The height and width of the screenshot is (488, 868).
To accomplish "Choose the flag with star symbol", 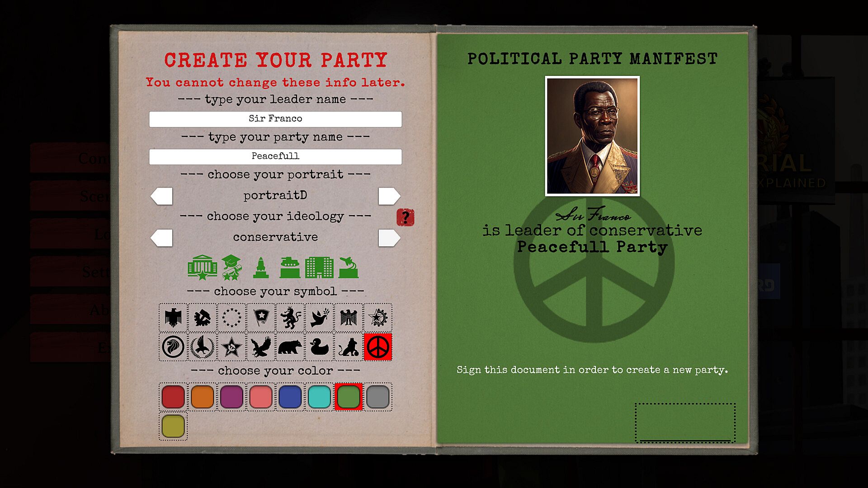I will pyautogui.click(x=261, y=318).
